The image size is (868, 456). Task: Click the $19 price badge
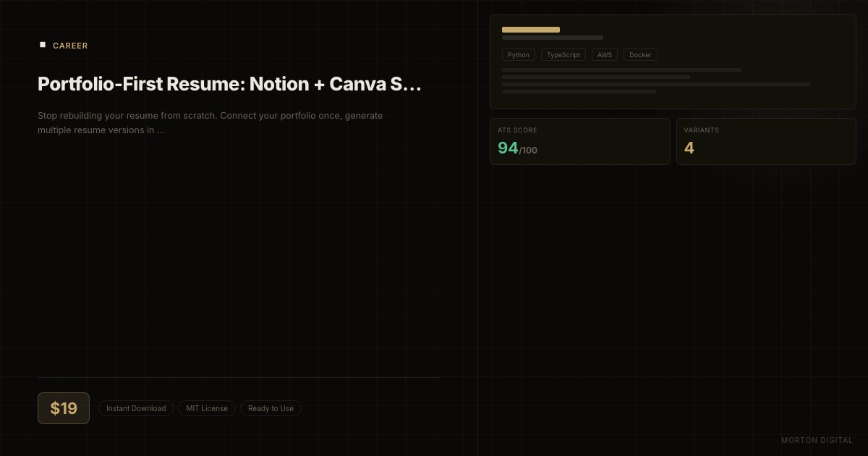(x=64, y=408)
